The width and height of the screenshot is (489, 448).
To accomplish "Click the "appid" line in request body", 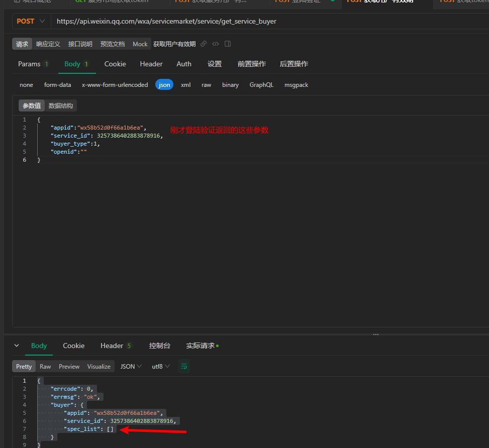I will pos(98,128).
